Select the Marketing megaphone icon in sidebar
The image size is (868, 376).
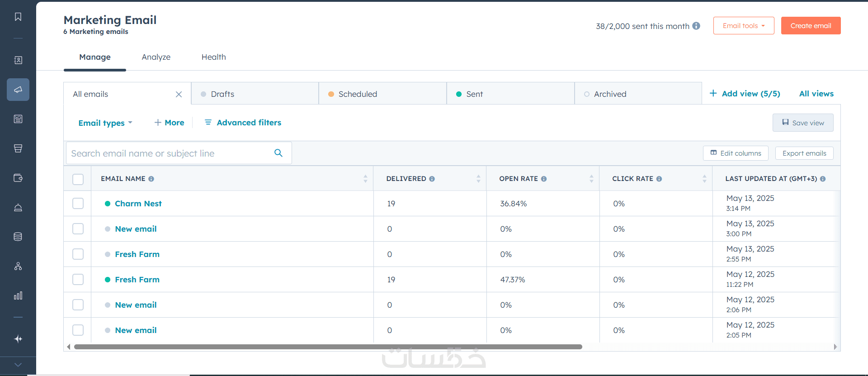[x=18, y=90]
